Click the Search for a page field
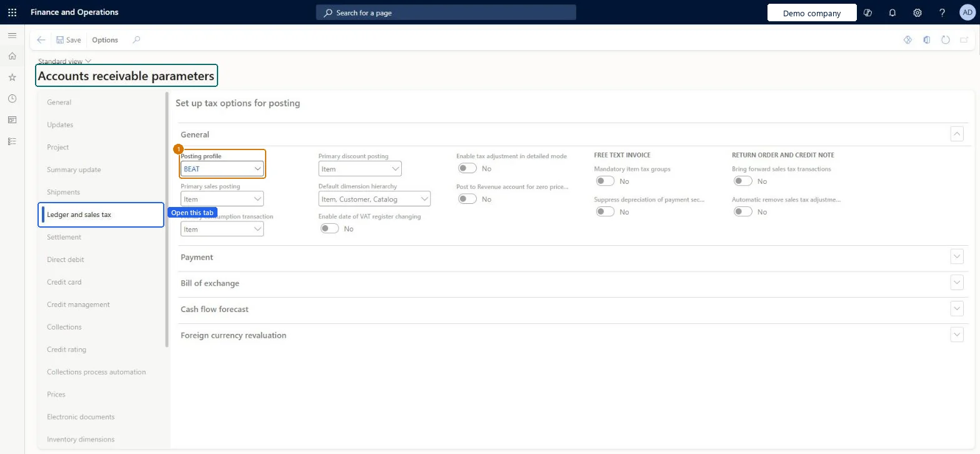 [446, 13]
